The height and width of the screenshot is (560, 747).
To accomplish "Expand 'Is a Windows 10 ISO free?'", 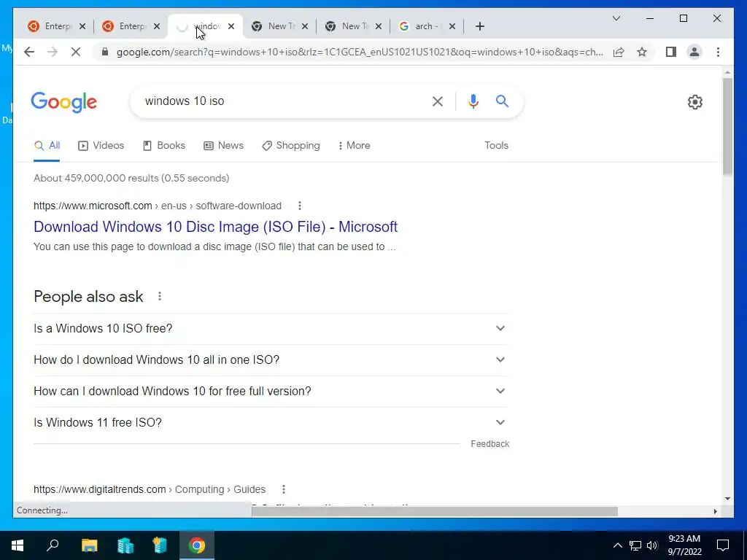I will pos(271,329).
